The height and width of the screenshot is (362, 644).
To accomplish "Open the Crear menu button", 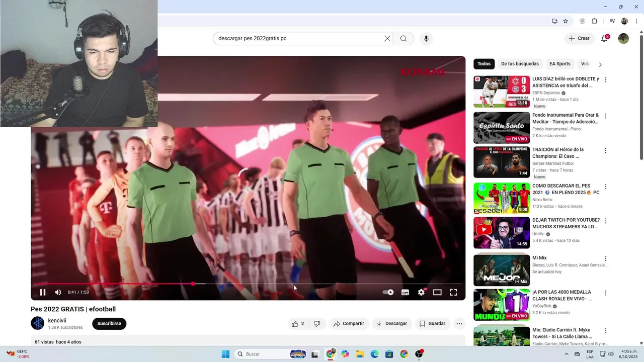I will (579, 38).
